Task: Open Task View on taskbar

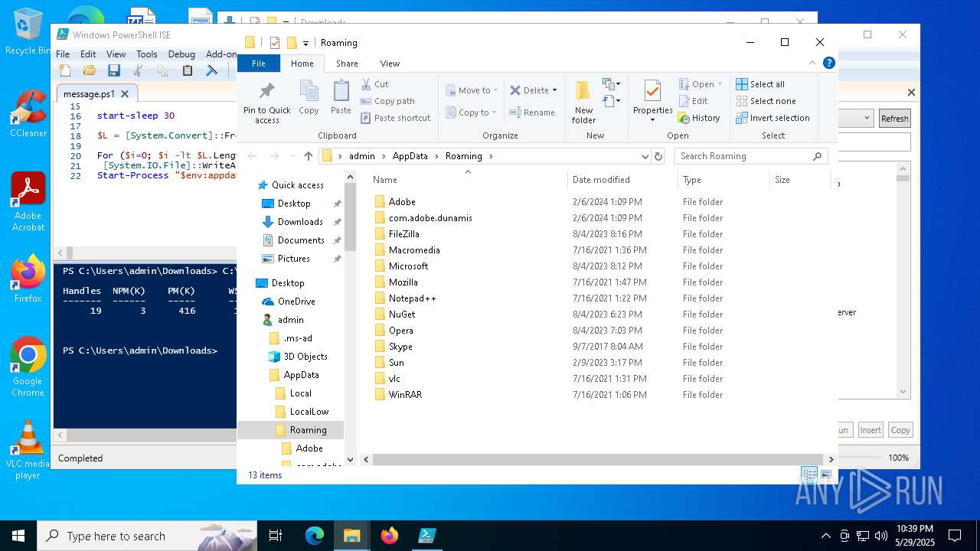Action: [276, 536]
